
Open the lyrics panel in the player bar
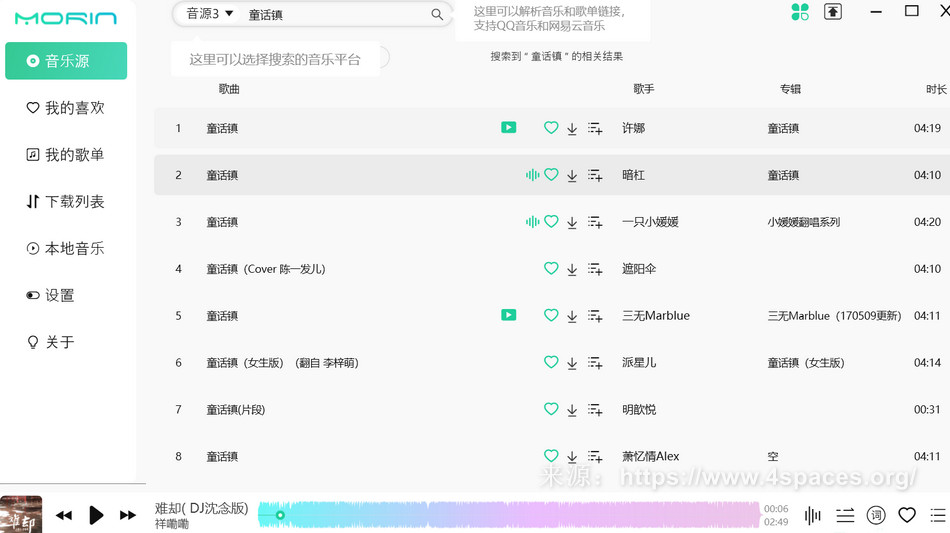[x=876, y=515]
